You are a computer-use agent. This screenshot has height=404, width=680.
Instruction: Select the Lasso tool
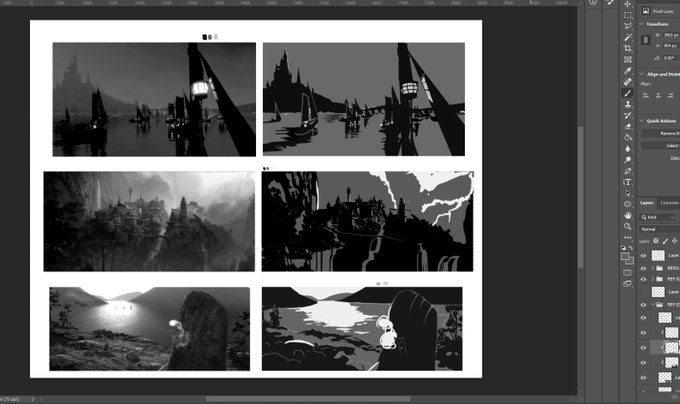click(x=628, y=26)
